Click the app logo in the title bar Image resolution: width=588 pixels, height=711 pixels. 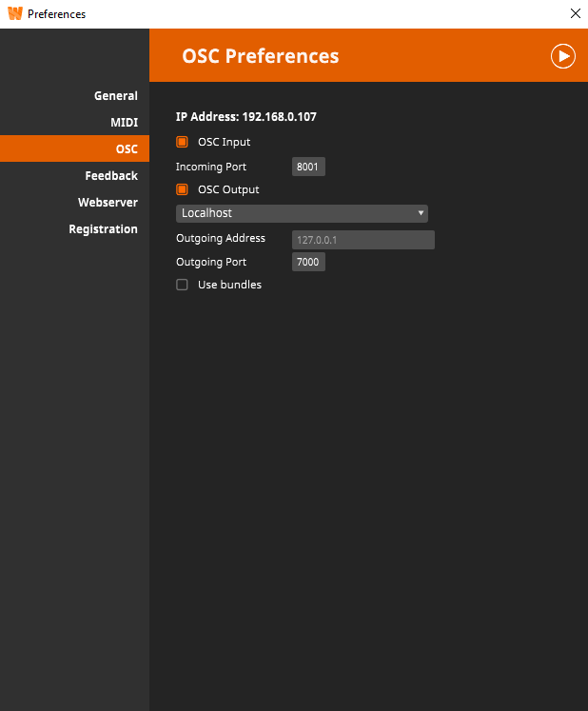click(14, 13)
